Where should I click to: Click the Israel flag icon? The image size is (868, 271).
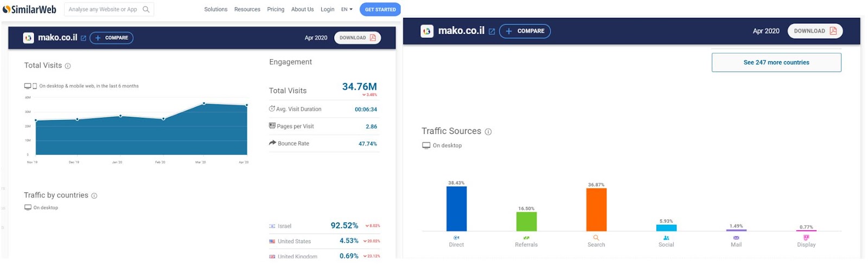point(272,226)
